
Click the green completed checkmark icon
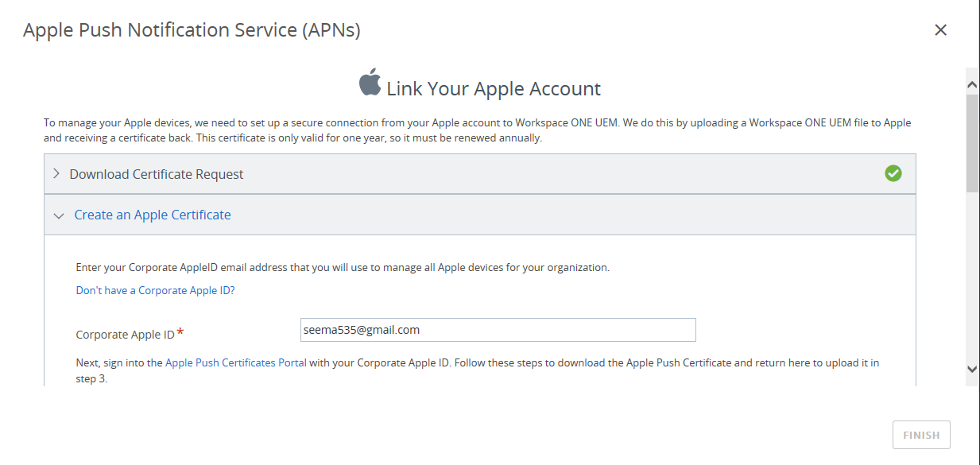893,173
